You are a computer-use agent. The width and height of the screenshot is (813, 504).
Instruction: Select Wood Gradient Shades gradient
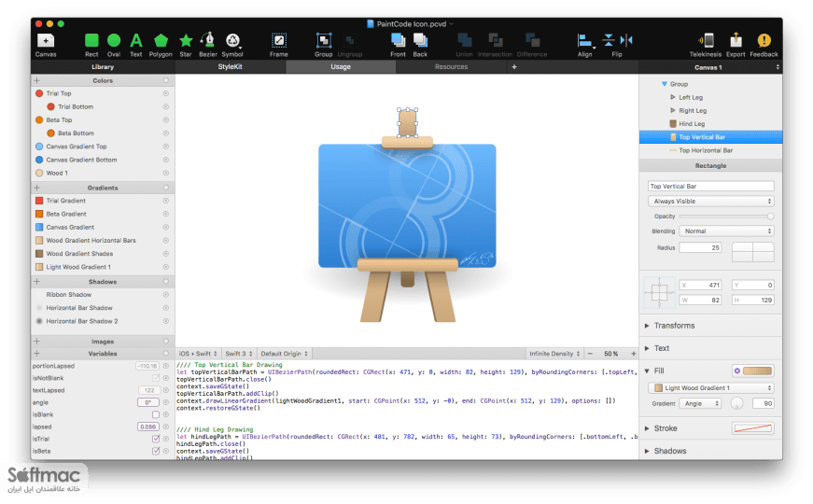click(x=103, y=254)
